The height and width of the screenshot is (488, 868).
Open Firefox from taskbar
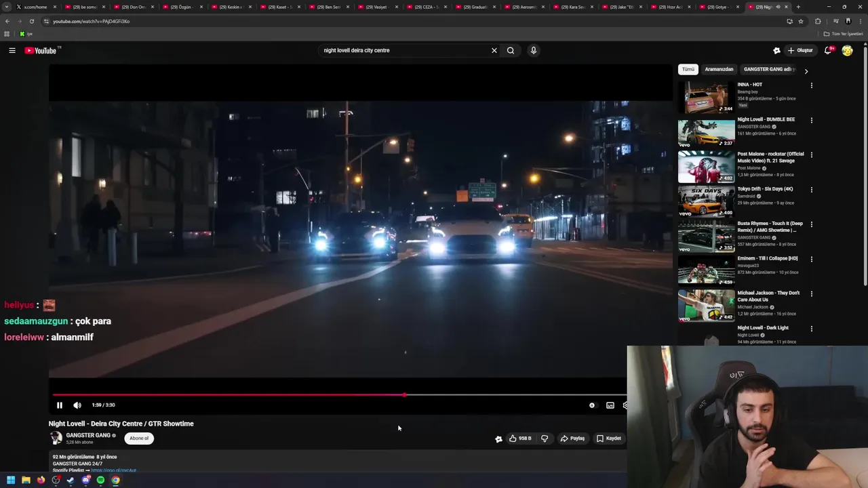pyautogui.click(x=41, y=480)
